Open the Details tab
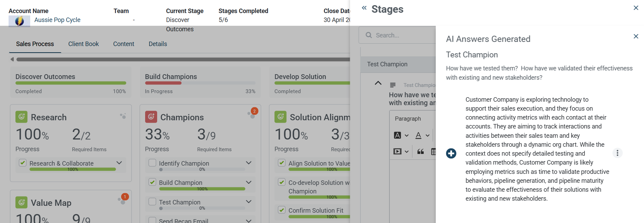 (x=158, y=44)
